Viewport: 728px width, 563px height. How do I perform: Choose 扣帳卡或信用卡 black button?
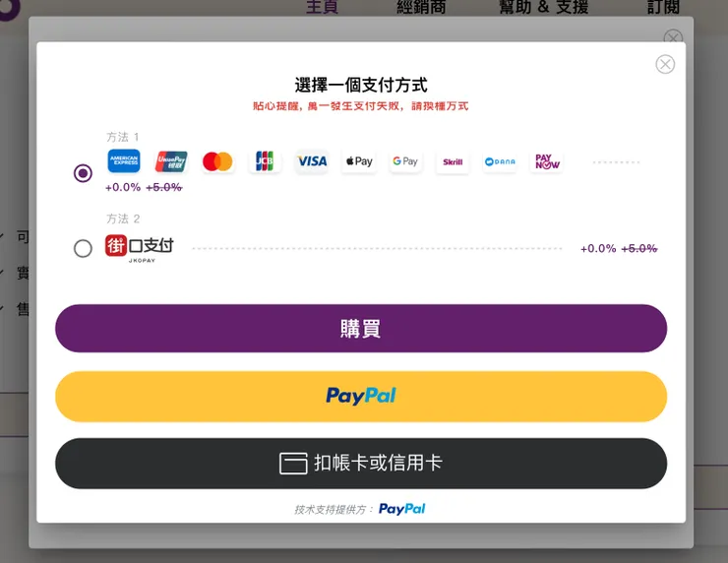coord(361,464)
